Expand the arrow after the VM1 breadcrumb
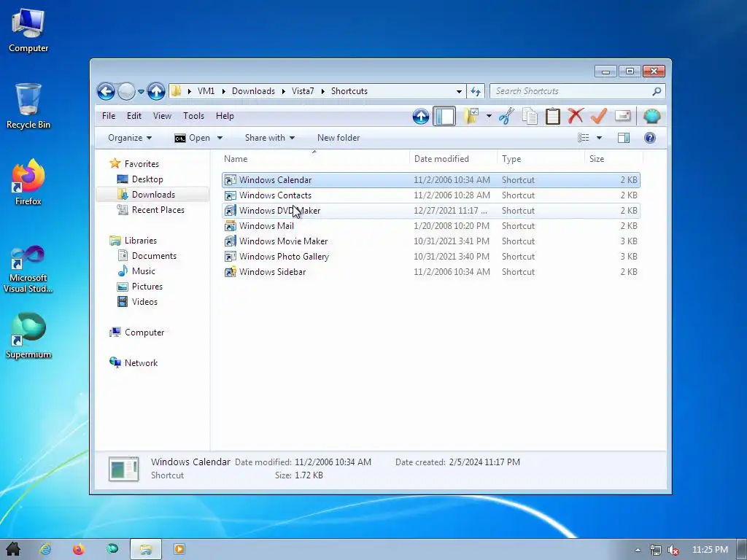The width and height of the screenshot is (747, 560). (223, 91)
